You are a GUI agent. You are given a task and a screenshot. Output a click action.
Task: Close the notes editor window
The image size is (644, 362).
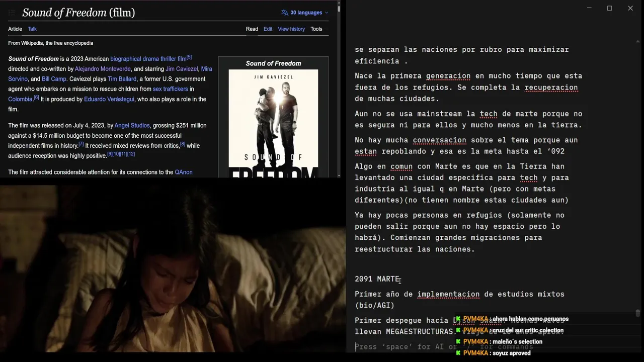(630, 8)
